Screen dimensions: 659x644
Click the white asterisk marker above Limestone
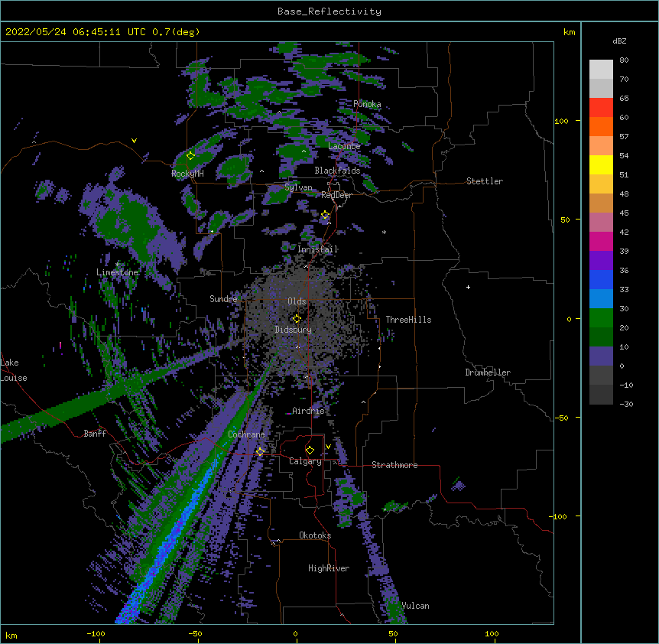click(117, 265)
